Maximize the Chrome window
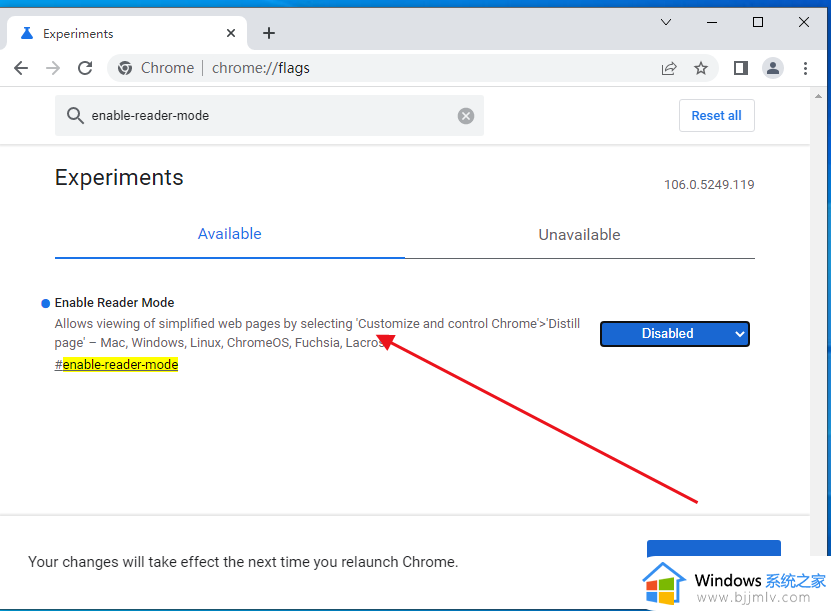This screenshot has width=831, height=611. pyautogui.click(x=758, y=22)
